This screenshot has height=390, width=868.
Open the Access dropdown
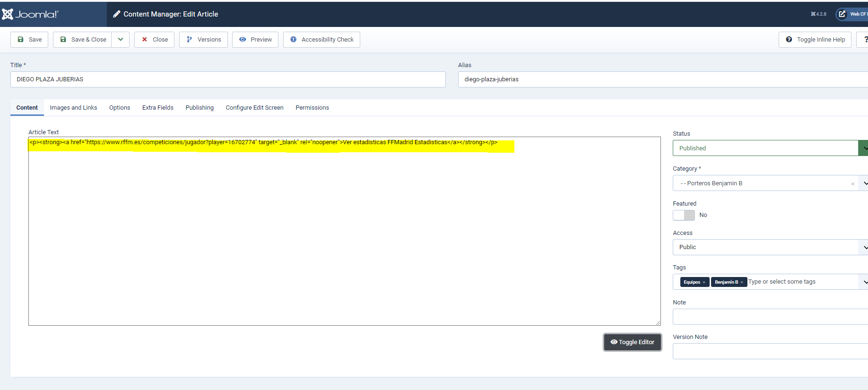[x=770, y=247]
